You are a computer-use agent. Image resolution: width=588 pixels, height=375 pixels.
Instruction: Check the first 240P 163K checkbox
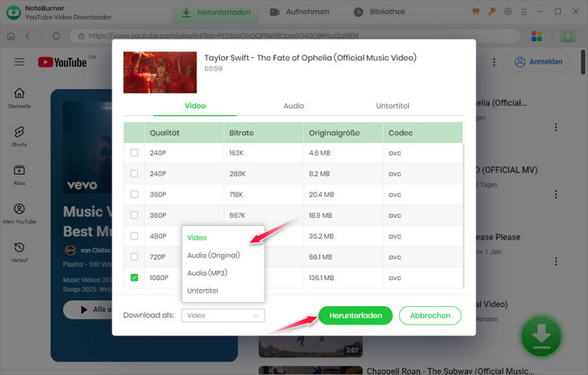134,153
